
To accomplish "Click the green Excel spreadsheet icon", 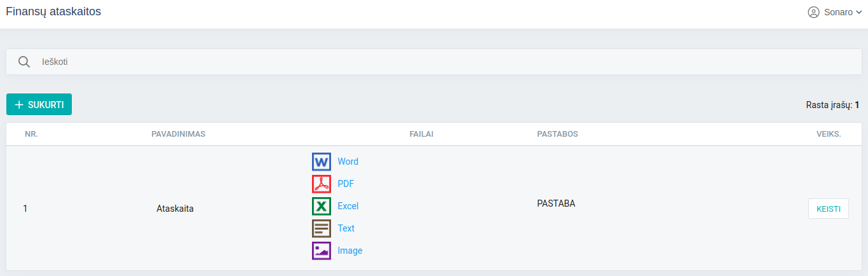I will tap(322, 206).
